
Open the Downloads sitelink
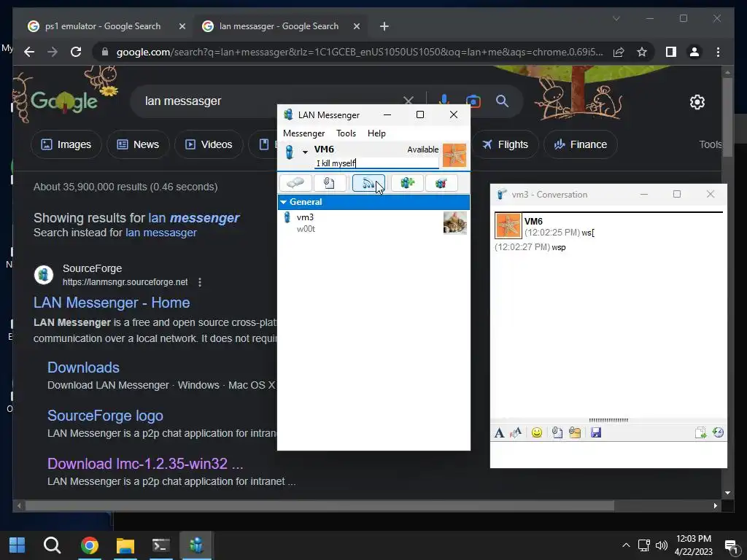(x=83, y=367)
